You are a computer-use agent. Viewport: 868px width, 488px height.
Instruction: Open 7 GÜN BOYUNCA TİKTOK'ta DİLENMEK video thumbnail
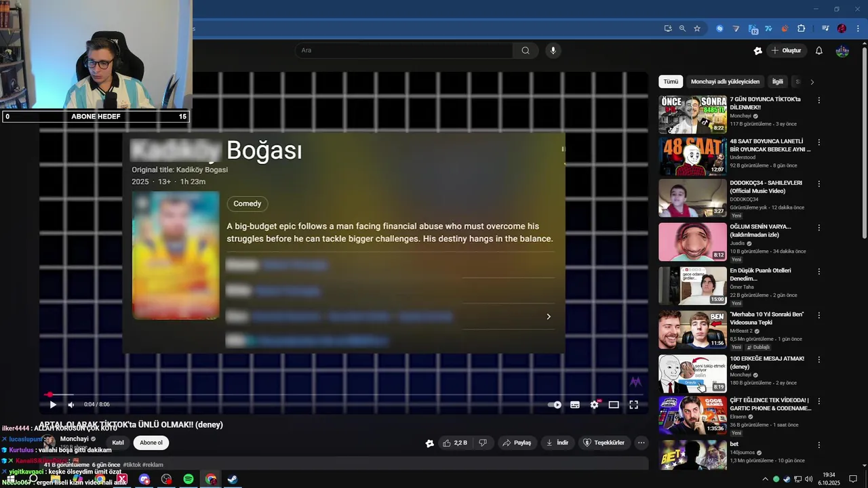pos(692,115)
